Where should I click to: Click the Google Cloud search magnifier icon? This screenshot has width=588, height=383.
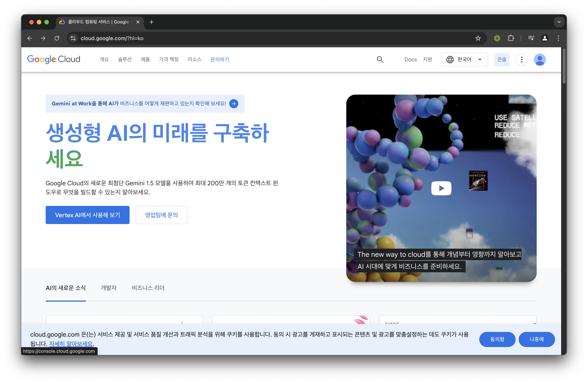[x=380, y=59]
